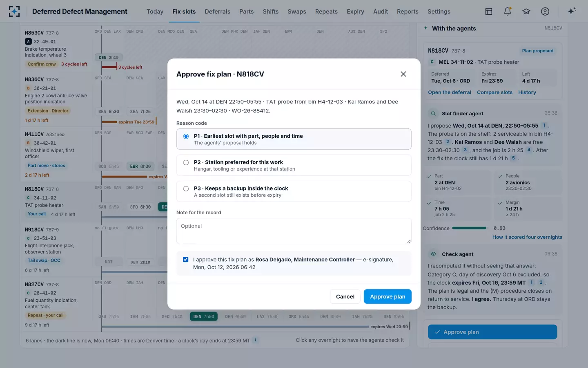This screenshot has height=368, width=588.
Task: Open the user account icon
Action: 545,11
